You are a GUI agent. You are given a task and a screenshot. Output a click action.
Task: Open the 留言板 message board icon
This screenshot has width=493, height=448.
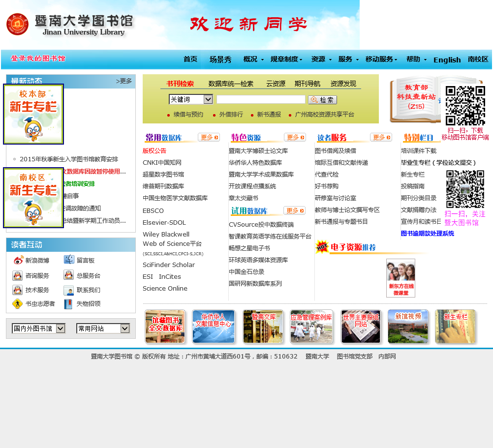coord(69,260)
